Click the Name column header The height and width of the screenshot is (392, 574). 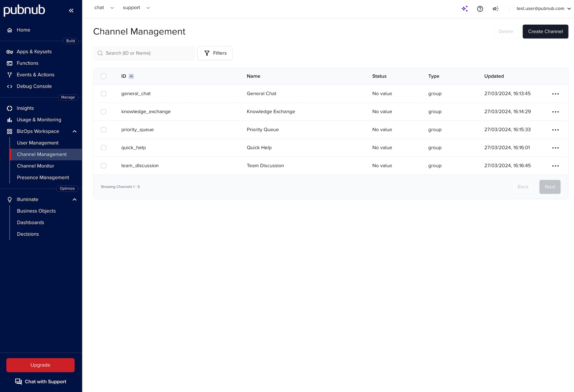(x=253, y=76)
